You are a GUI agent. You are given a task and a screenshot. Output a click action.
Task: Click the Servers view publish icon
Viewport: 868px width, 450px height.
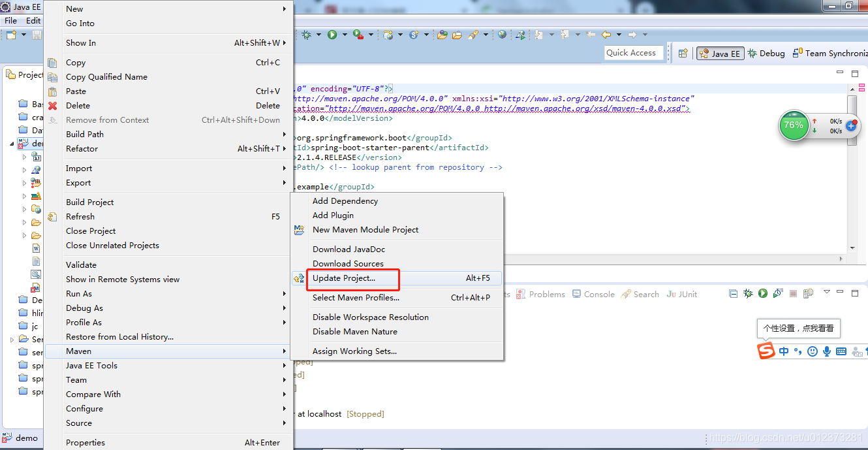click(x=808, y=294)
